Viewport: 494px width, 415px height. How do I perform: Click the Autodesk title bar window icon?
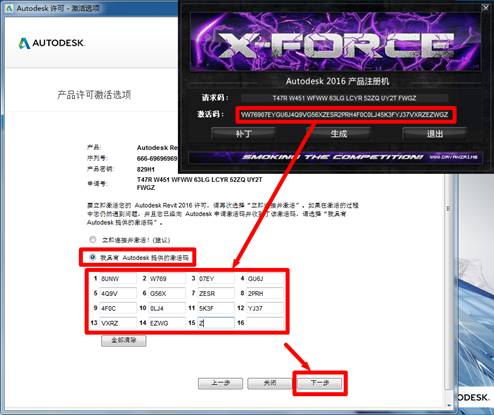pyautogui.click(x=9, y=9)
